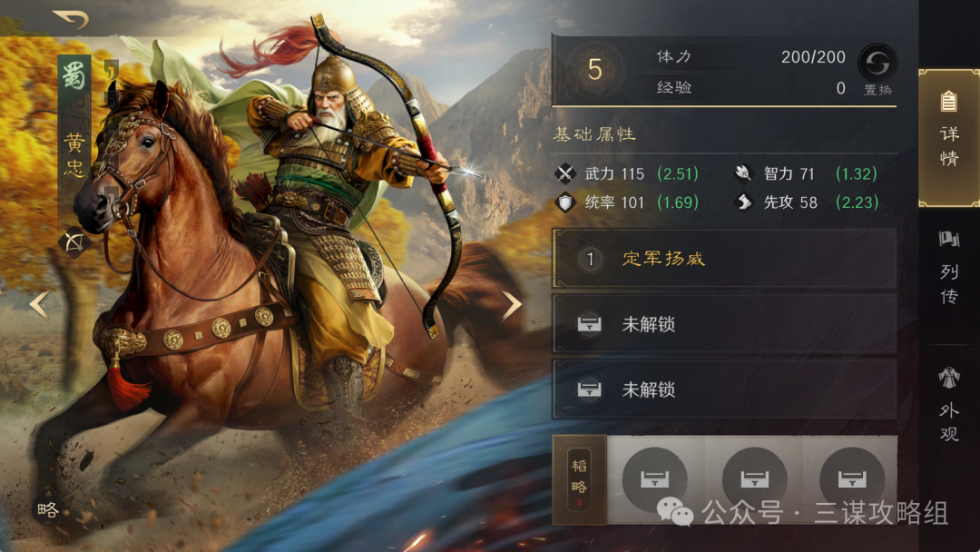This screenshot has width=980, height=552.
Task: Tap the archer troop type icon
Action: coord(73,241)
